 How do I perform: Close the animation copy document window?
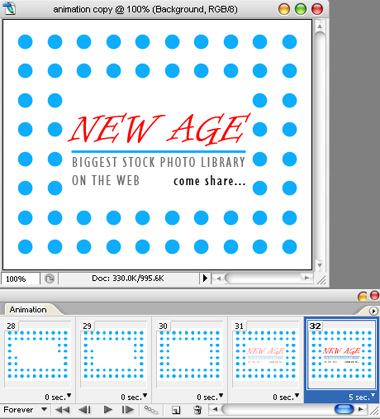click(317, 9)
